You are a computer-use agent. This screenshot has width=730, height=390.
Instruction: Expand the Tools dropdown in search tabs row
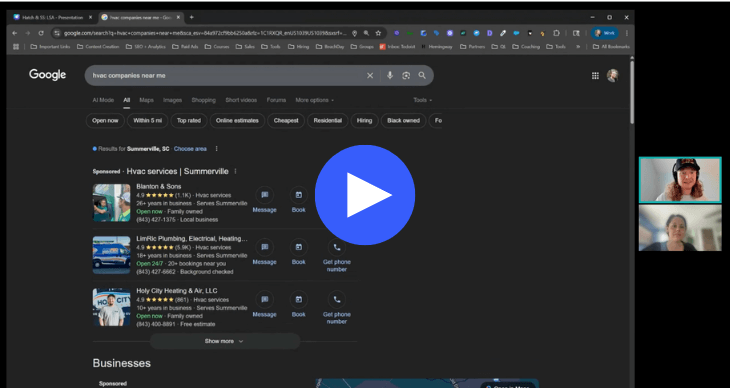point(423,100)
